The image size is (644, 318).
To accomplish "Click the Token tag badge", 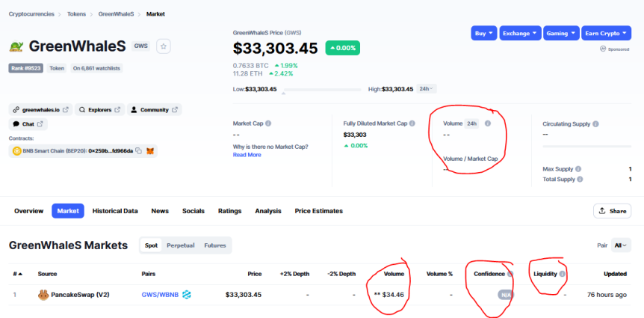I will [57, 68].
